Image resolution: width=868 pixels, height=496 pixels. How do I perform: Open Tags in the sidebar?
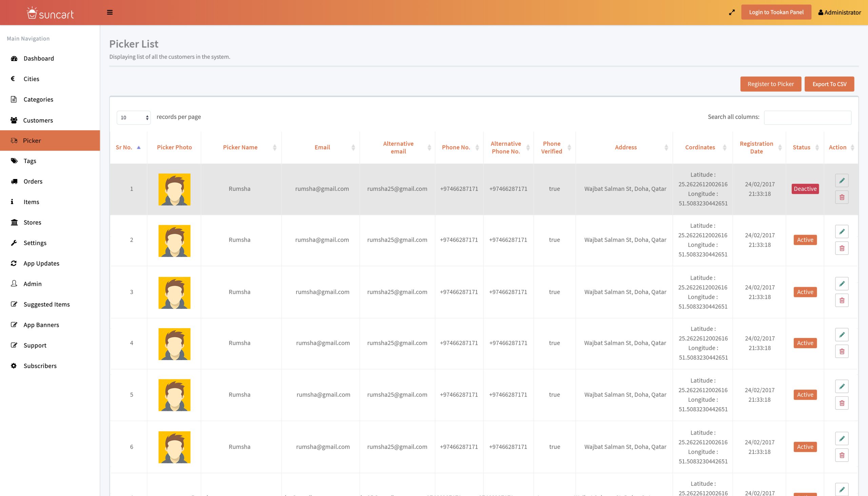pos(50,161)
